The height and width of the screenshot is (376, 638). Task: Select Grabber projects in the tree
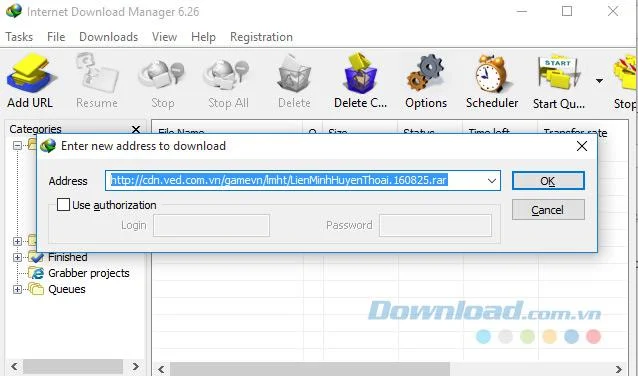89,273
